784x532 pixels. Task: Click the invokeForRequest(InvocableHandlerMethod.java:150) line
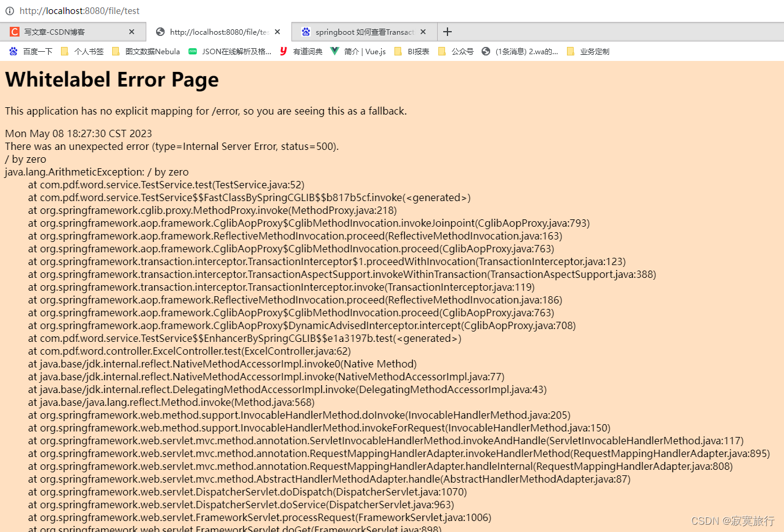coord(319,428)
